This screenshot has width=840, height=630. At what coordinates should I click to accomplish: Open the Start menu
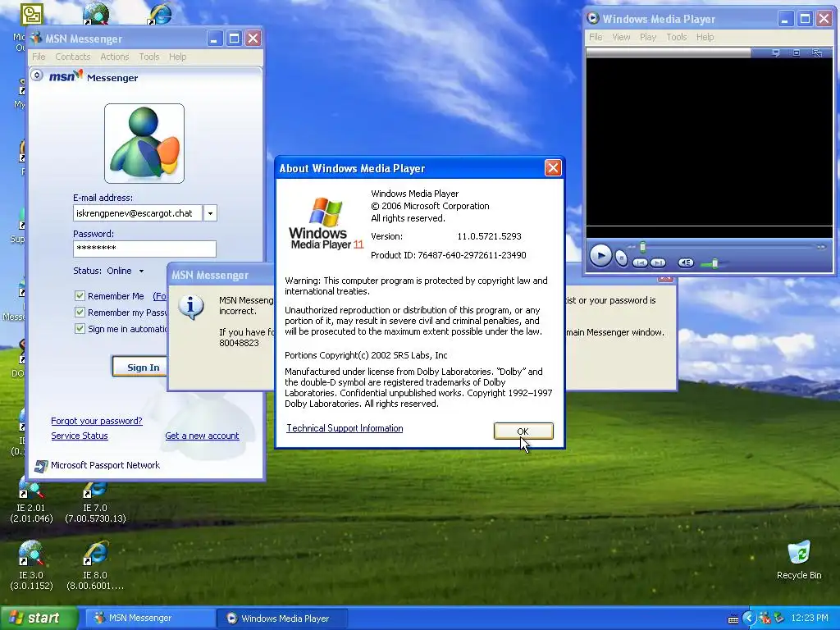point(39,618)
